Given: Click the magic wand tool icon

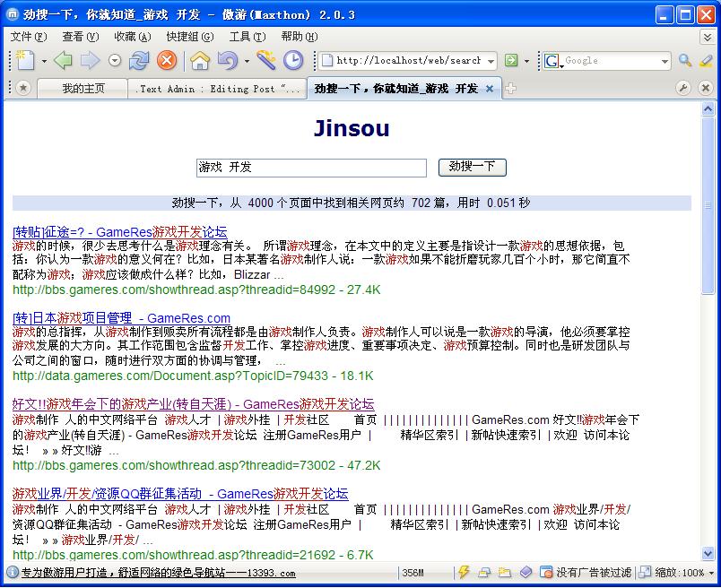Looking at the screenshot, I should click(x=265, y=60).
